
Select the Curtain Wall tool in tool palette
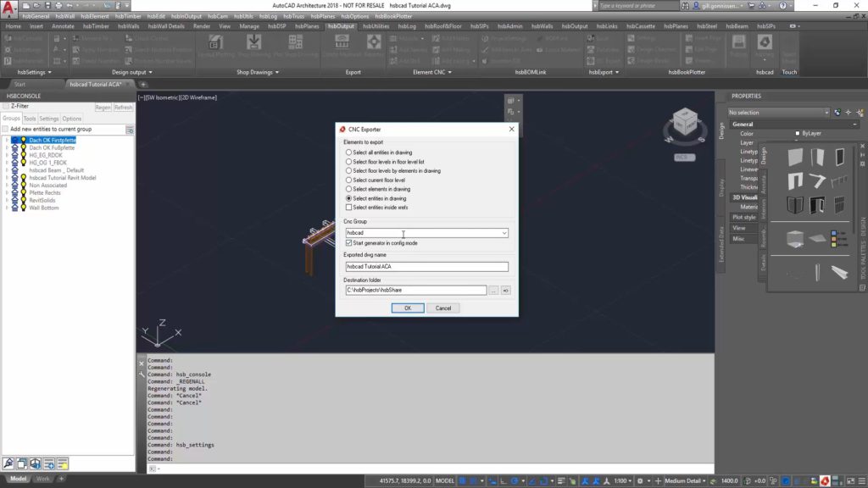pyautogui.click(x=795, y=205)
